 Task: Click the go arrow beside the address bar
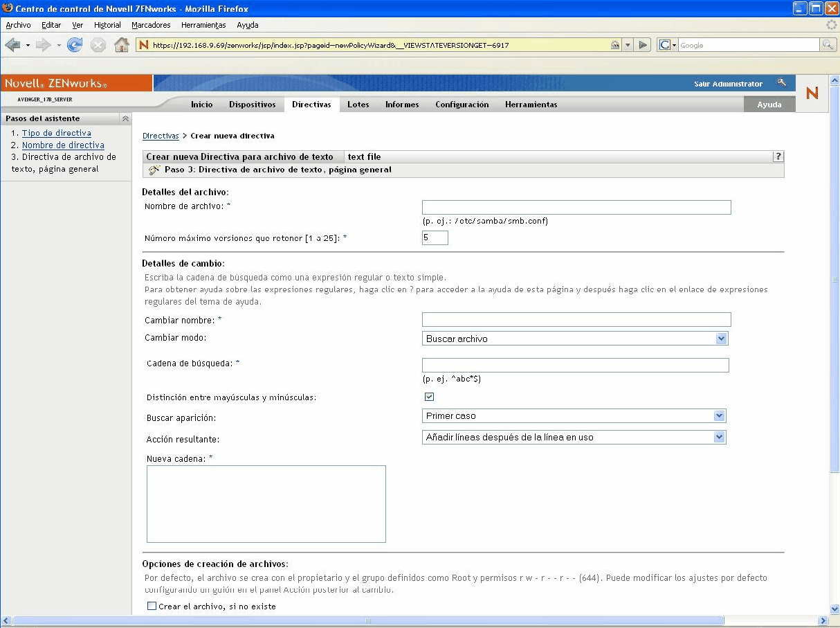point(643,45)
